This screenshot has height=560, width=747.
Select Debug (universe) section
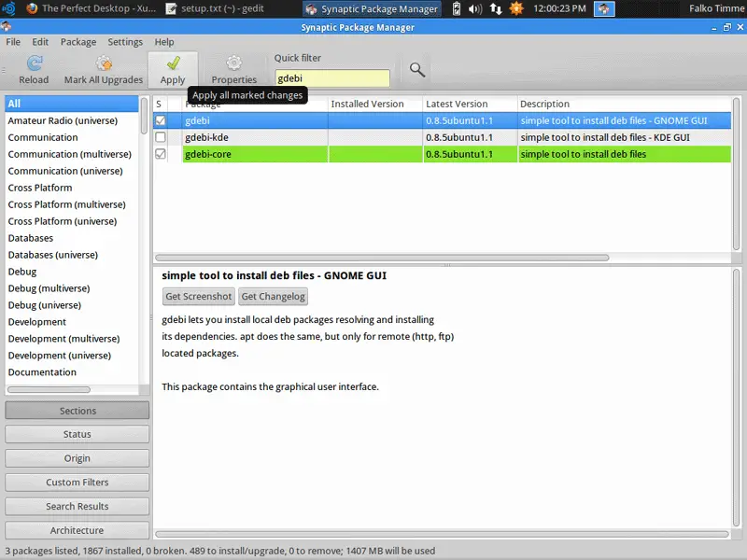[72, 305]
